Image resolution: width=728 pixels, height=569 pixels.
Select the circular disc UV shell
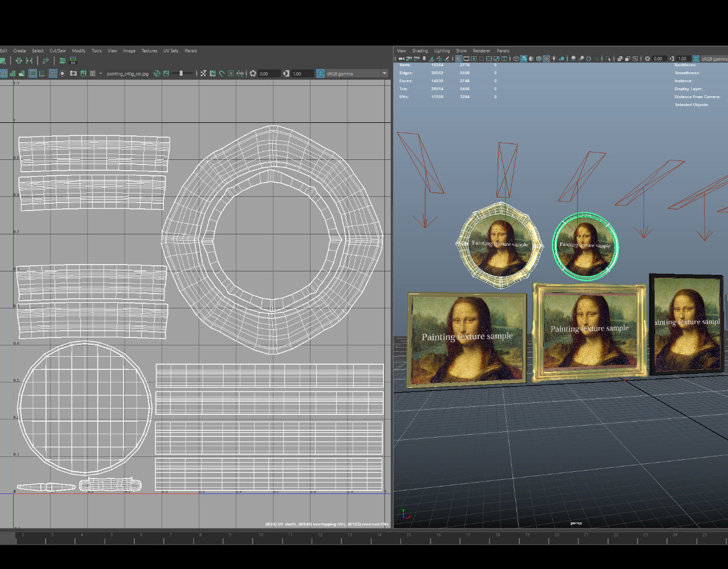[85, 407]
